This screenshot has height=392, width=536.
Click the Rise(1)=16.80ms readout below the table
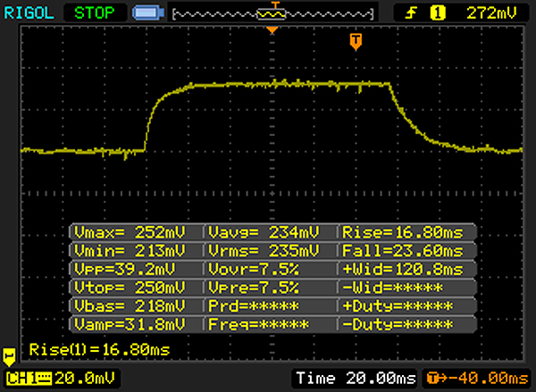click(x=99, y=350)
